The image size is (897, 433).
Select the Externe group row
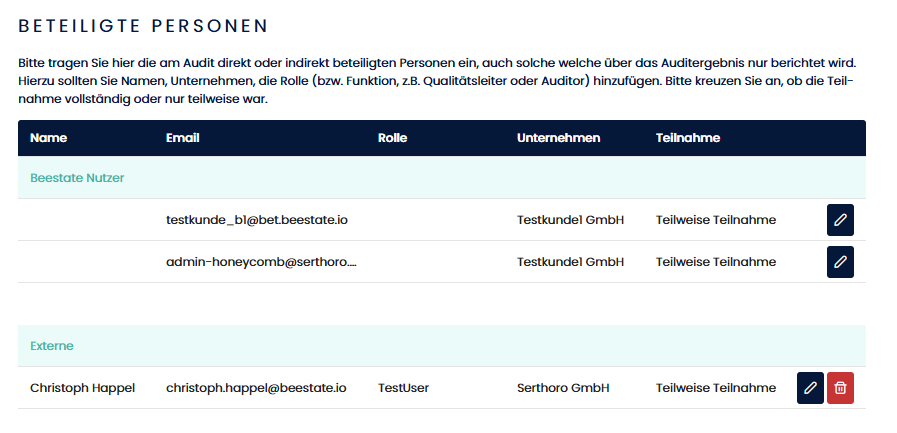(52, 346)
